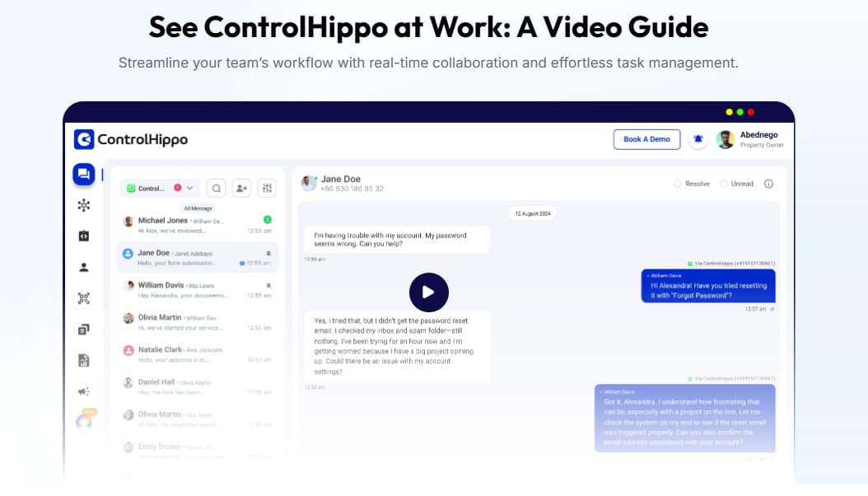The height and width of the screenshot is (496, 868).
Task: Open the filter sliders icon
Action: tap(267, 188)
